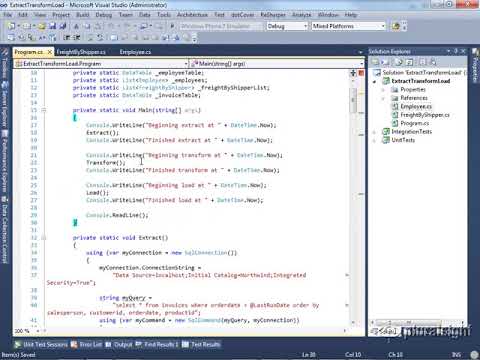Click the Solution Explorer Properties icon
Image resolution: width=480 pixels, height=360 pixels.
375,62
